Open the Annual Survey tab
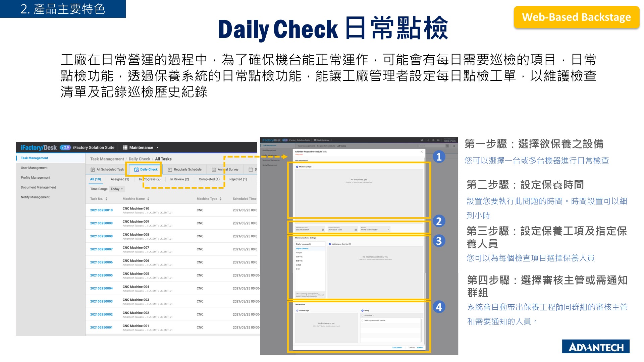 point(225,170)
